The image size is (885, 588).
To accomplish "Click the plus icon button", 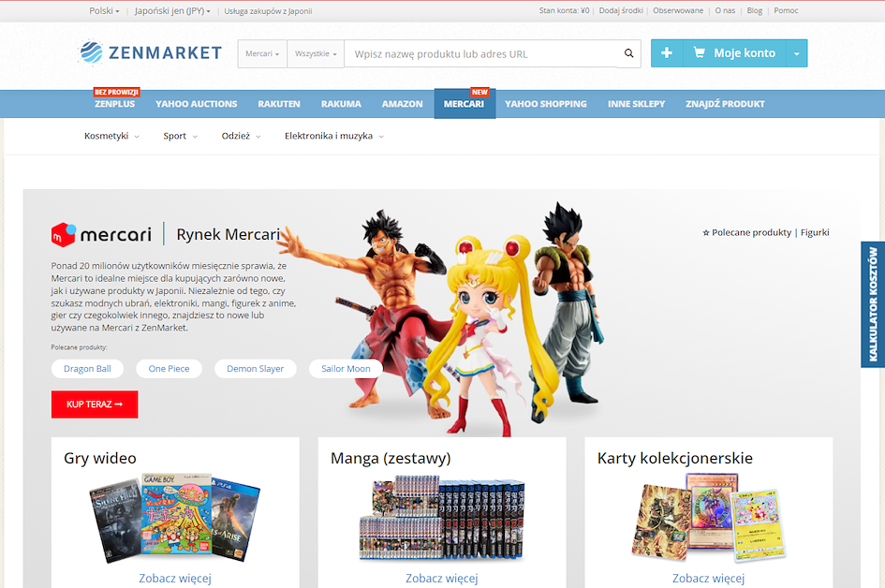I will tap(667, 53).
